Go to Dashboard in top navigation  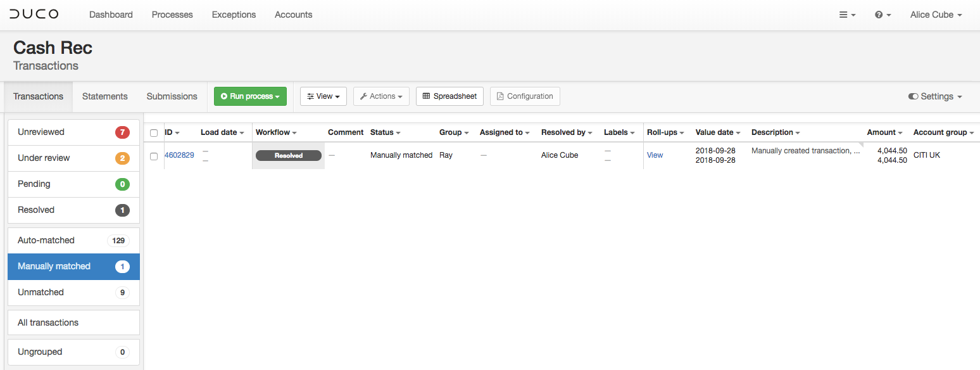(x=111, y=15)
